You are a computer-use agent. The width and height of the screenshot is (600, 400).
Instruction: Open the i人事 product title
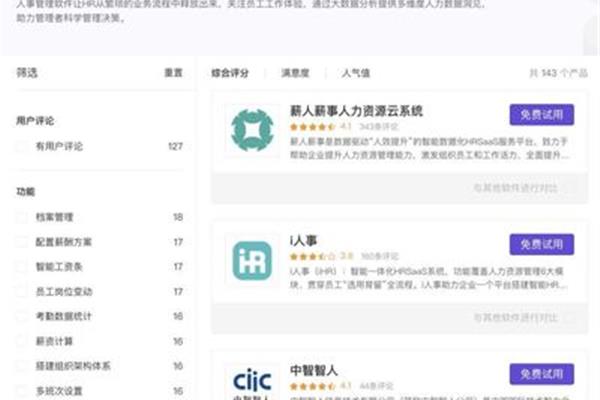(303, 241)
